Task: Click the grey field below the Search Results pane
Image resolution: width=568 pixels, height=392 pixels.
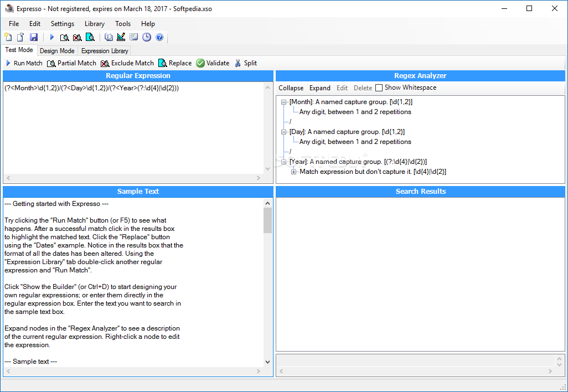Action: coord(415,361)
